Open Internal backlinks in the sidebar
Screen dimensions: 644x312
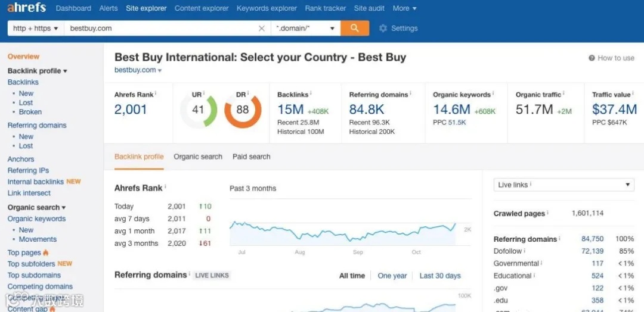click(x=36, y=182)
